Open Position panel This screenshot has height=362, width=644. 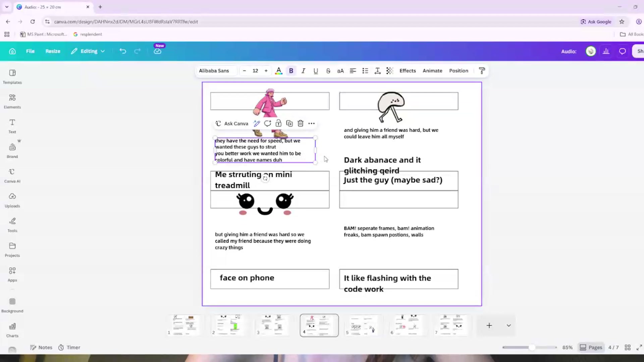(x=459, y=71)
